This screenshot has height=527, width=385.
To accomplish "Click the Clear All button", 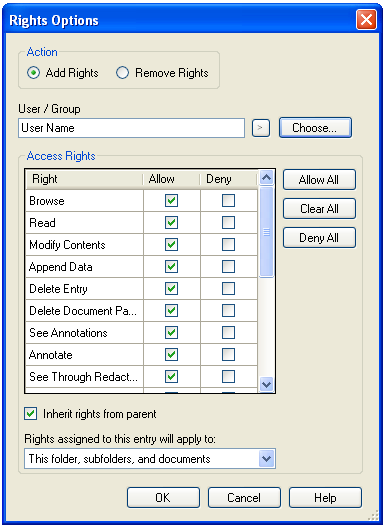I will pyautogui.click(x=319, y=209).
